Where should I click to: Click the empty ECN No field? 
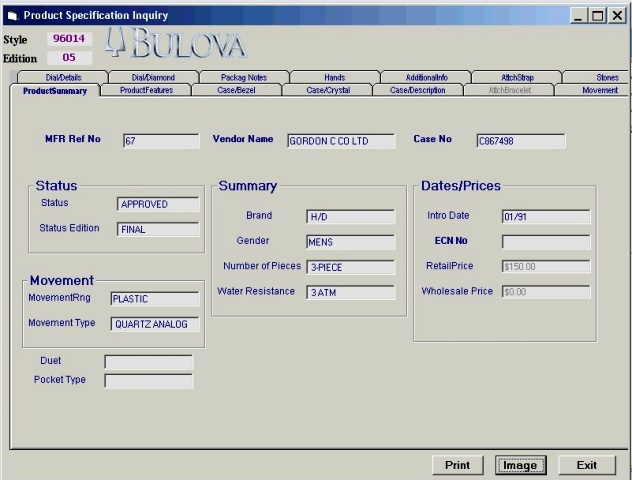(x=546, y=242)
